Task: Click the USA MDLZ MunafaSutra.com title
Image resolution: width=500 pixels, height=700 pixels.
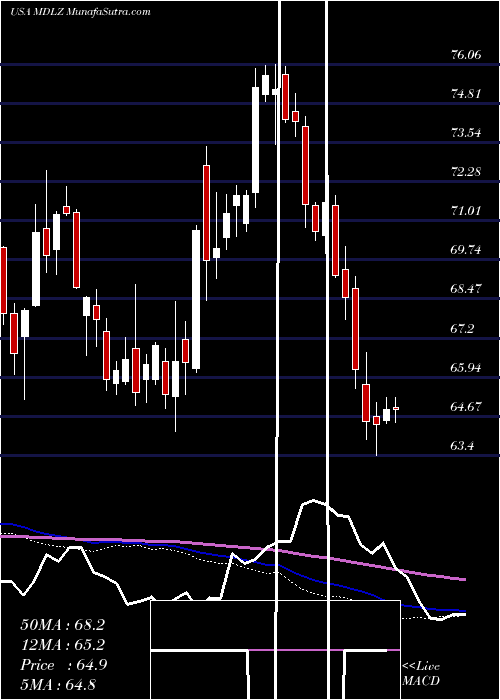Action: [80, 12]
